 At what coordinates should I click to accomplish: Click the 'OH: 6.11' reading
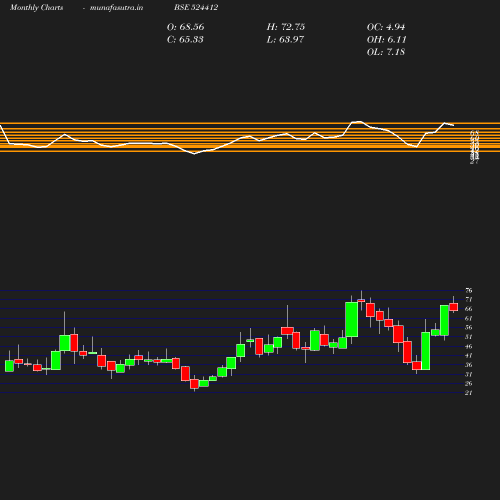(387, 40)
